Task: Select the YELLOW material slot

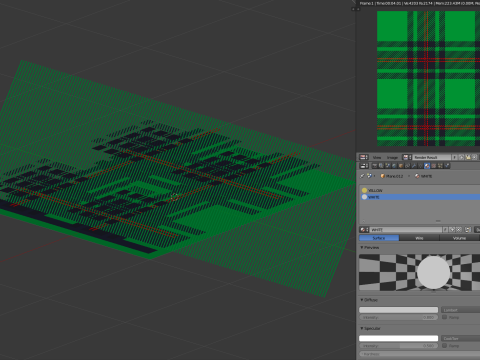Action: coord(420,190)
